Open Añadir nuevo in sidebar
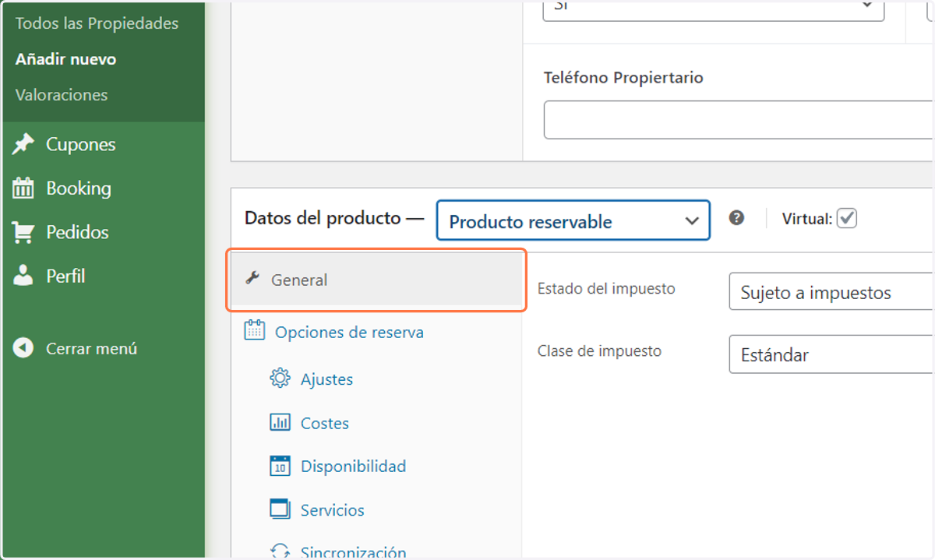This screenshot has width=935, height=560. click(65, 59)
